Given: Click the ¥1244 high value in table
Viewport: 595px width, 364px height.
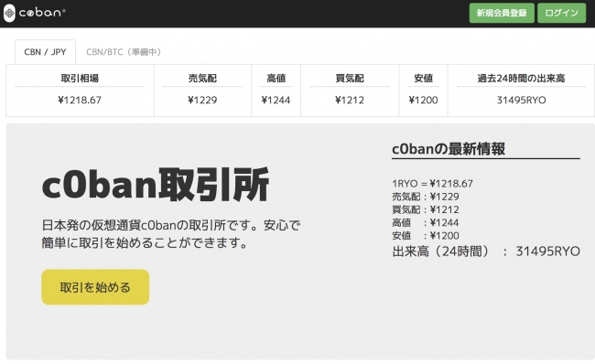Looking at the screenshot, I should coord(276,100).
